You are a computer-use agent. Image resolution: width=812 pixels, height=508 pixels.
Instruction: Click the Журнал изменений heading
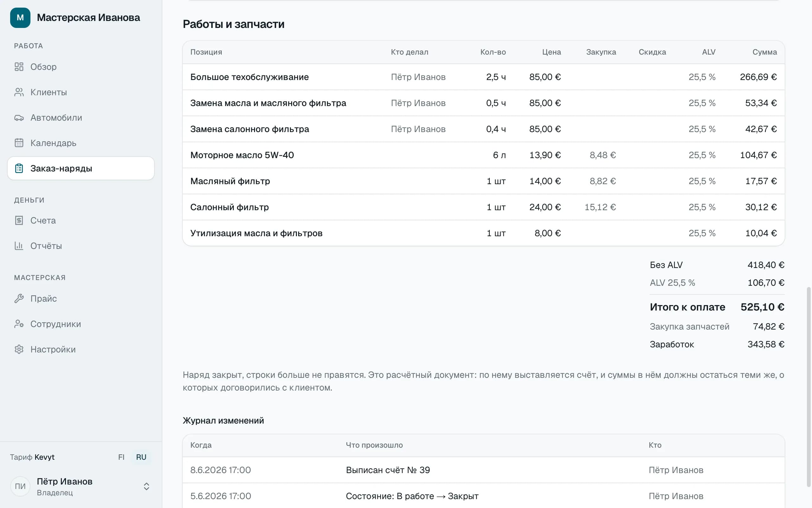(x=223, y=420)
